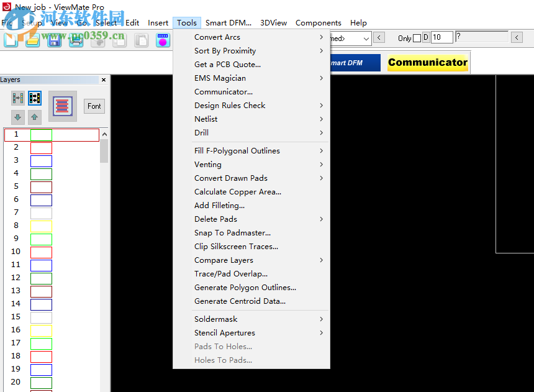Click the yellow Communicator button

[x=427, y=62]
